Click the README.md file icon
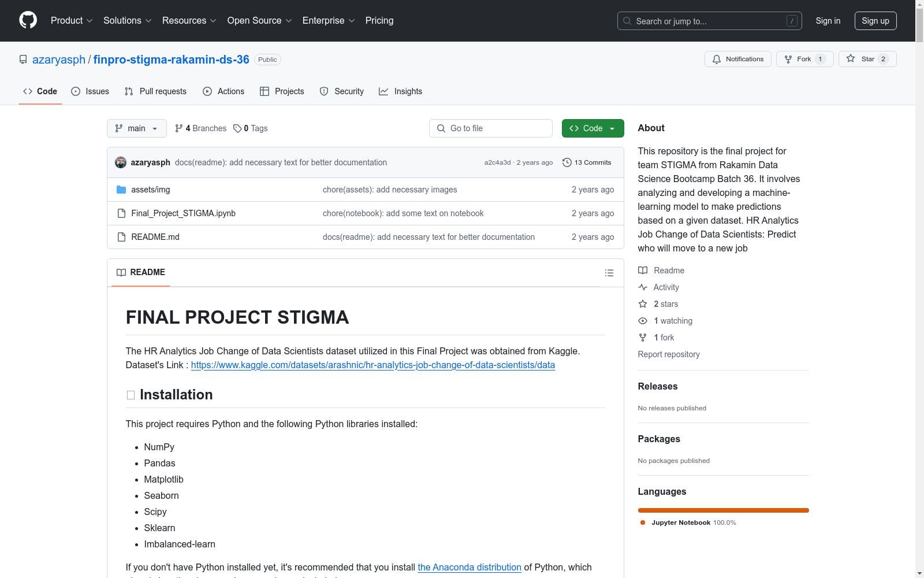The width and height of the screenshot is (924, 578). 121,237
